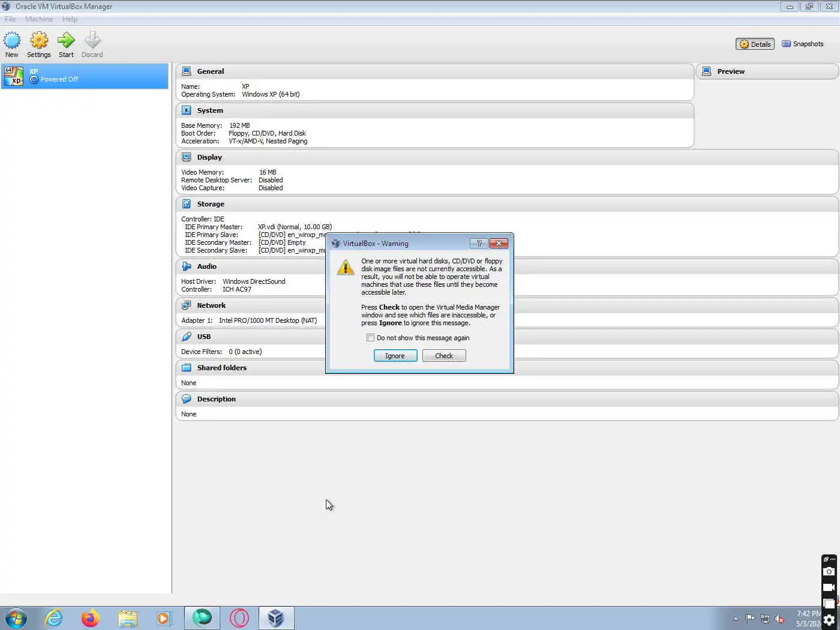The height and width of the screenshot is (630, 840).
Task: Click the Ignore button
Action: [x=395, y=356]
